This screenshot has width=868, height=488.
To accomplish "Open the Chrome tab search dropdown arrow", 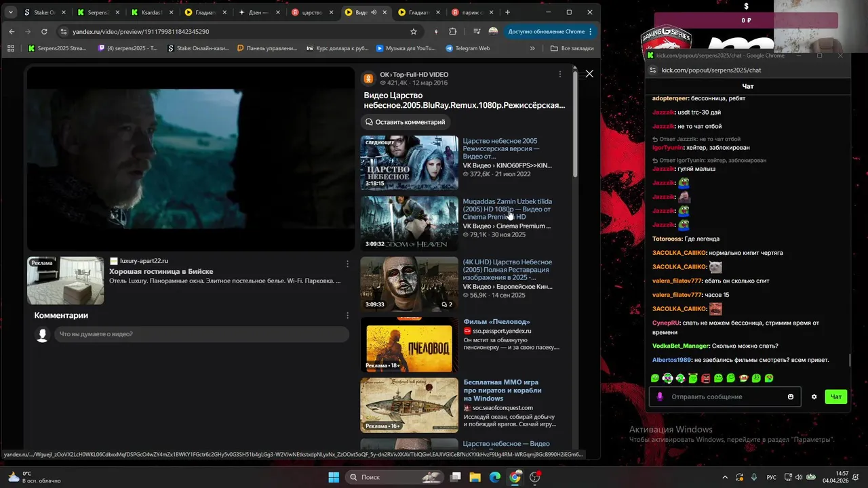I will 11,12.
